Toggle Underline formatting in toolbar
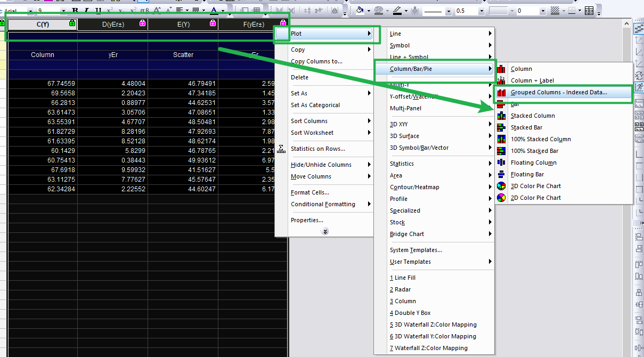 [x=98, y=10]
